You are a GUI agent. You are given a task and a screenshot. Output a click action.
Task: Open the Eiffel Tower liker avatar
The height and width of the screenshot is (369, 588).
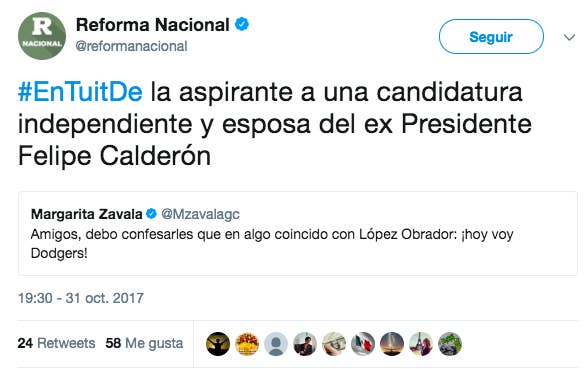421,344
